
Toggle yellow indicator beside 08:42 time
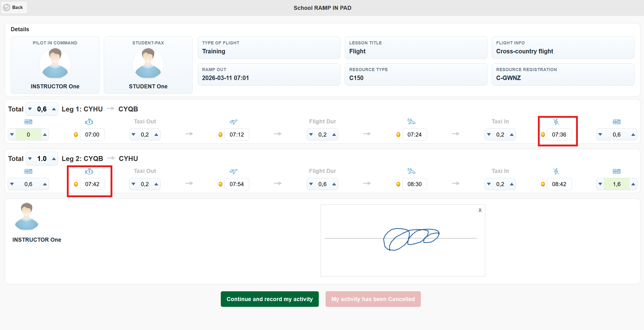[x=543, y=184]
